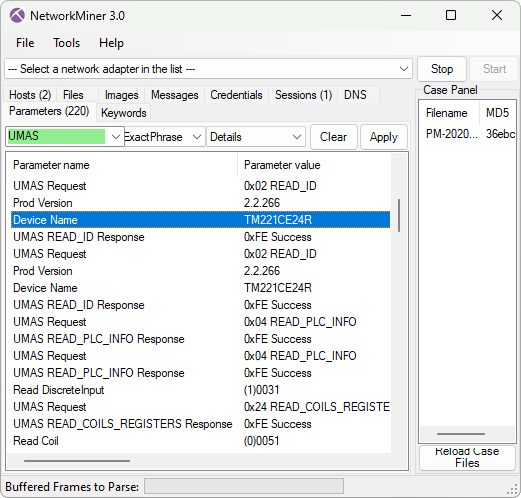Click the UMAS filter keyword field
Viewport: 521px width, 498px height.
56,136
